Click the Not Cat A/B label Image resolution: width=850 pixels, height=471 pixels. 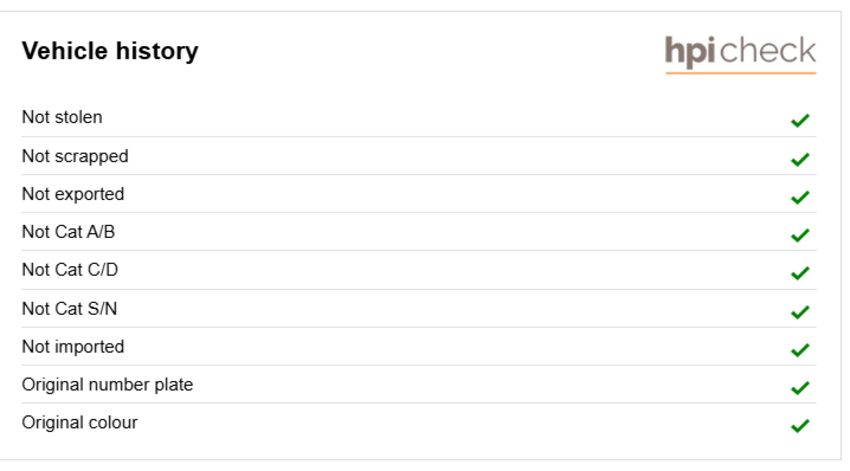(68, 232)
